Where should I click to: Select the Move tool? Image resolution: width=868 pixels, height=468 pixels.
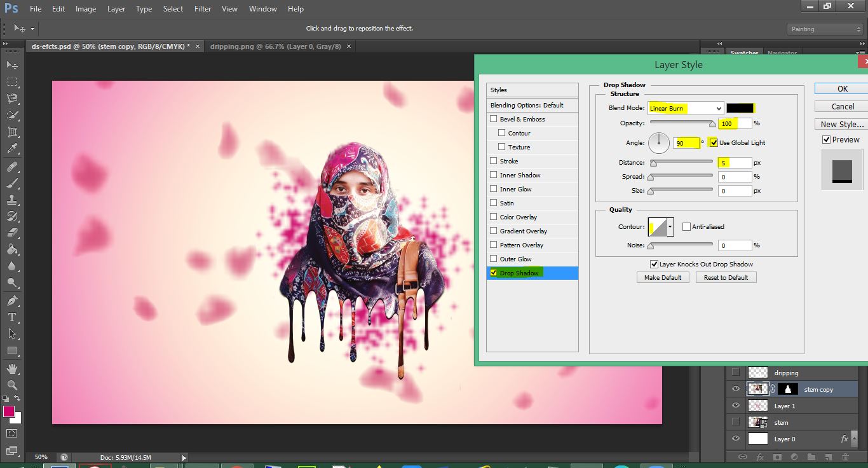12,65
